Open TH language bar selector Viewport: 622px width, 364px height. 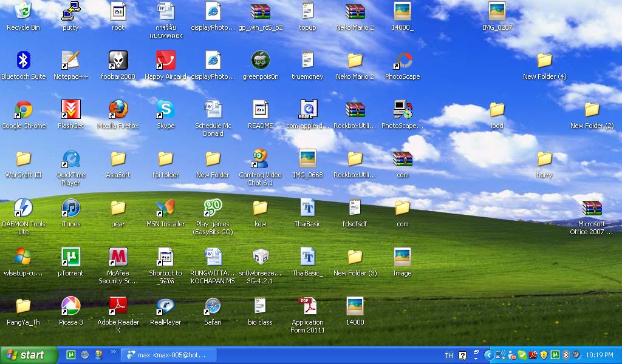449,356
